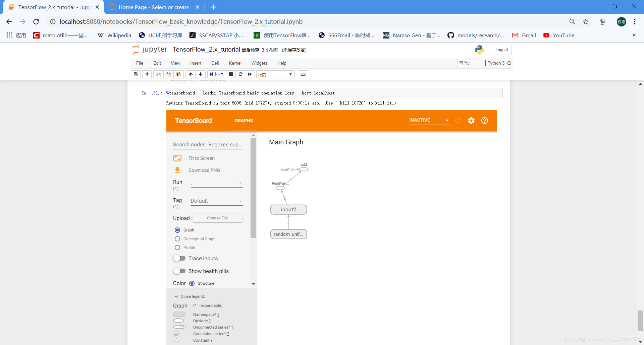
Task: Open the INACTIVE plugins dropdown
Action: click(430, 120)
